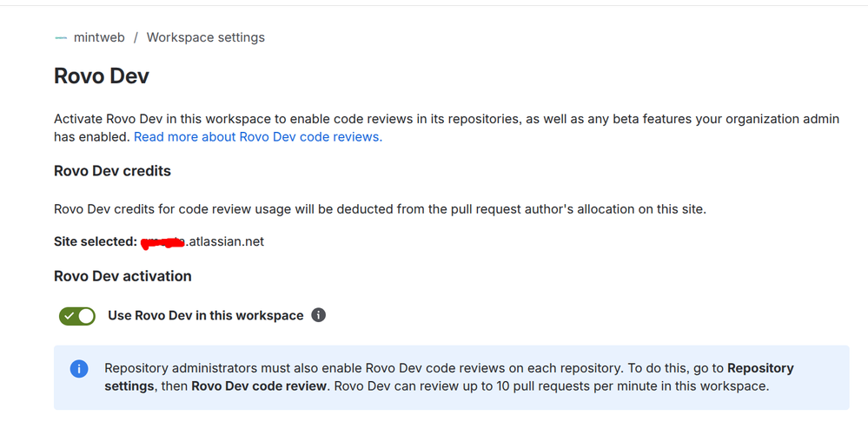Click the mintweb workspace avatar icon
The height and width of the screenshot is (428, 868).
pos(61,37)
